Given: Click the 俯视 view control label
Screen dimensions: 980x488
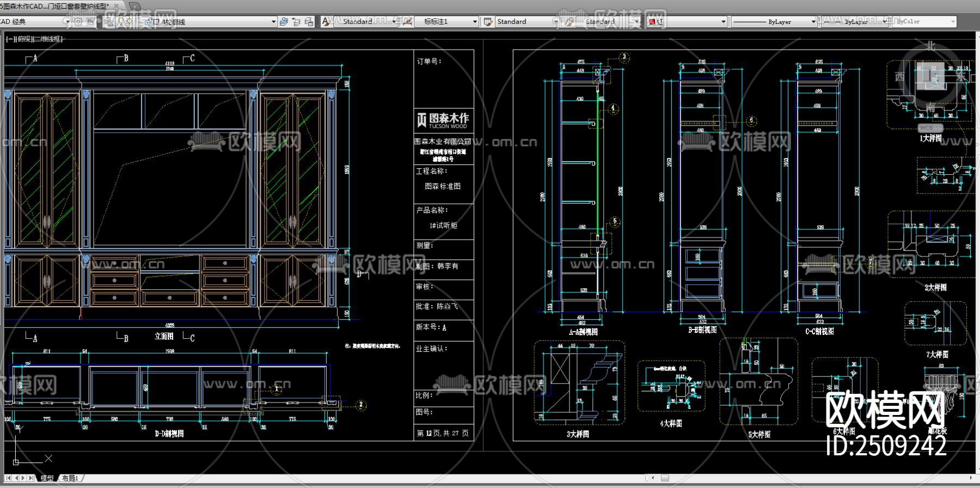Looking at the screenshot, I should click(24, 39).
